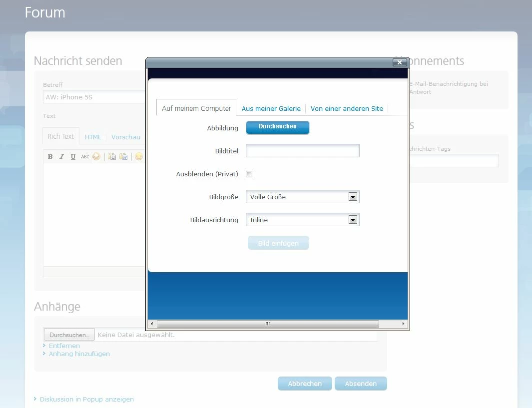Open the smiley emoticon picker

[x=139, y=156]
